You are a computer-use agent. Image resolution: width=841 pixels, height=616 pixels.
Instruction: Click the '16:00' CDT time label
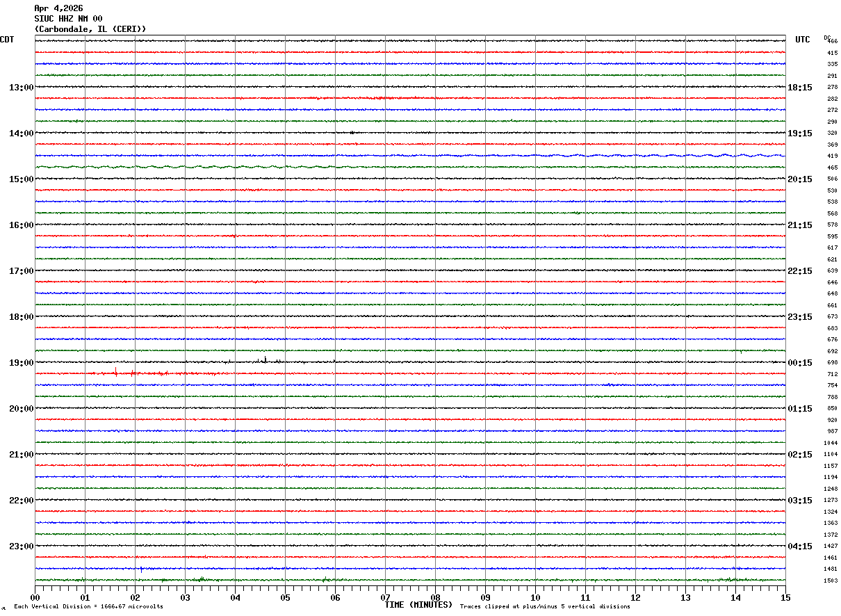pos(21,225)
